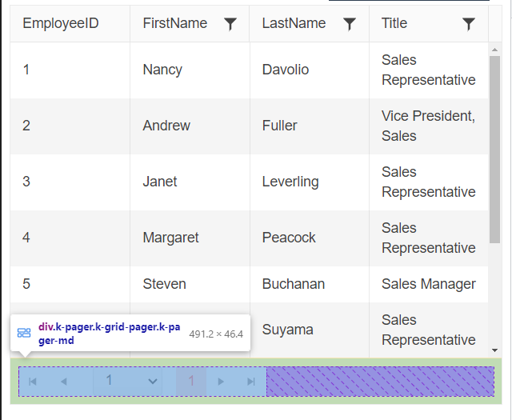Click scrollbar up arrow in grid
512x420 pixels.
[x=494, y=50]
